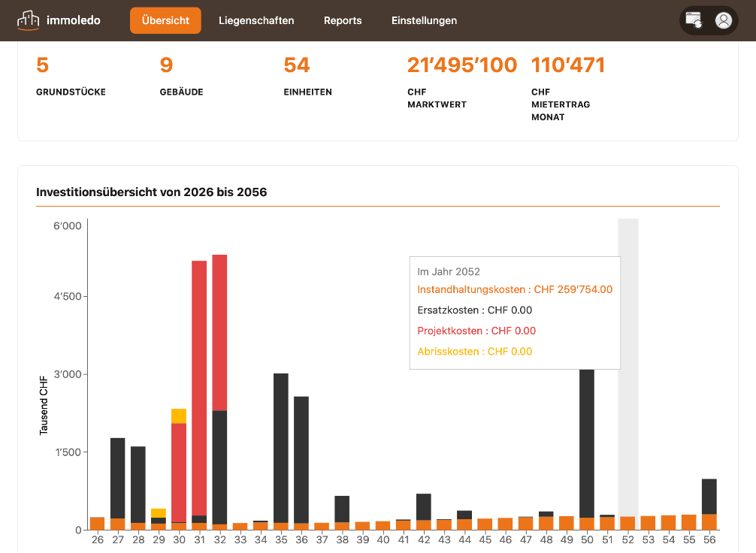Select the tall red bar for year 31
This screenshot has height=553, width=756.
point(199,388)
